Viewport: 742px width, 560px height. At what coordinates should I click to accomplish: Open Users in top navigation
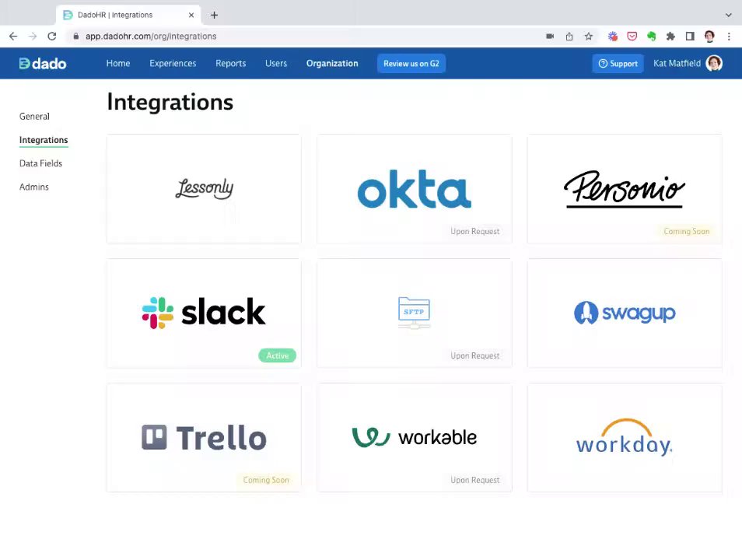tap(276, 64)
